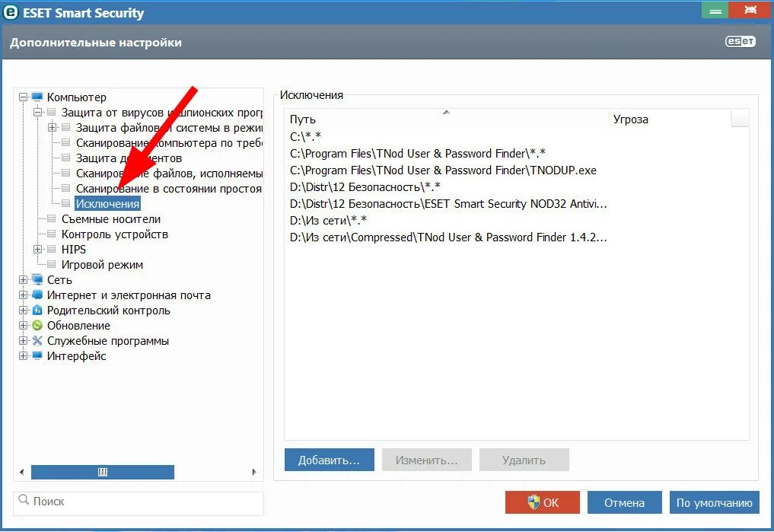The width and height of the screenshot is (774, 532).
Task: Click the eset badge in header
Action: point(740,41)
